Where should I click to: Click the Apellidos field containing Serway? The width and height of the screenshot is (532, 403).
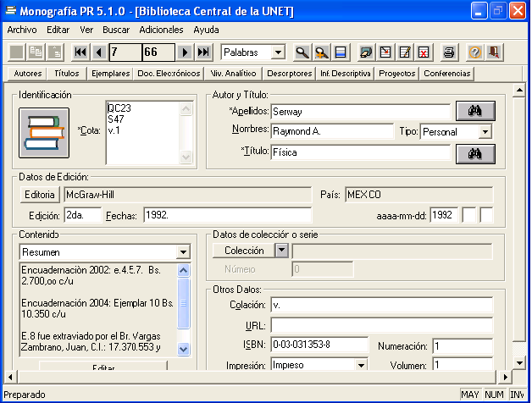tap(360, 111)
